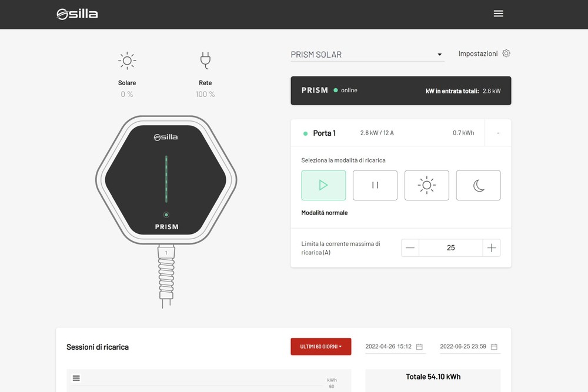
Task: Click the Solare sun icon
Action: click(x=127, y=61)
